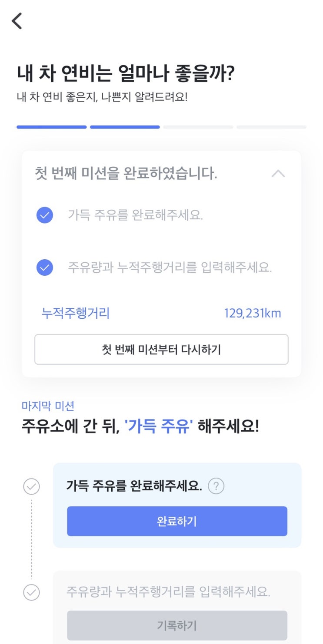Screen dimensions: 323x644
Task: Tap the last gray progress segment
Action: click(x=271, y=127)
